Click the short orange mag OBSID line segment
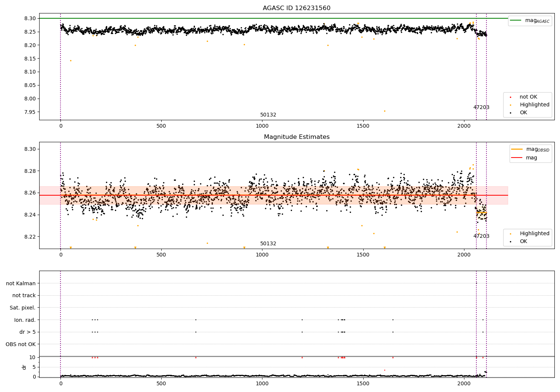Screen dimensions: 560x392 point(481,212)
